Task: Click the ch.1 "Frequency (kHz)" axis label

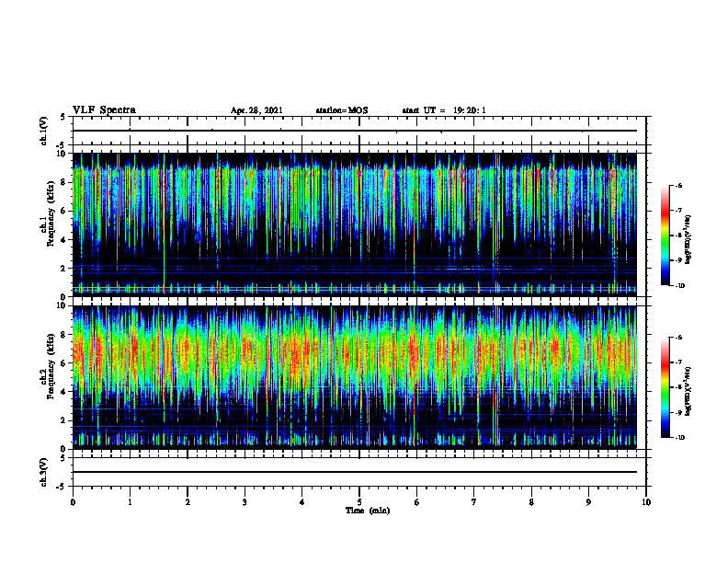Action: coord(51,213)
